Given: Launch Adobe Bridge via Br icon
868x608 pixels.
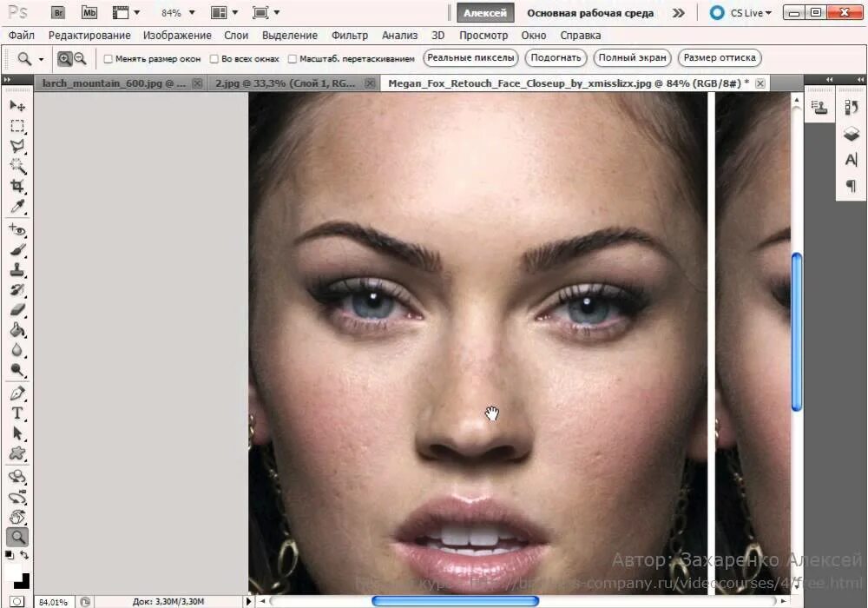Looking at the screenshot, I should [x=58, y=12].
